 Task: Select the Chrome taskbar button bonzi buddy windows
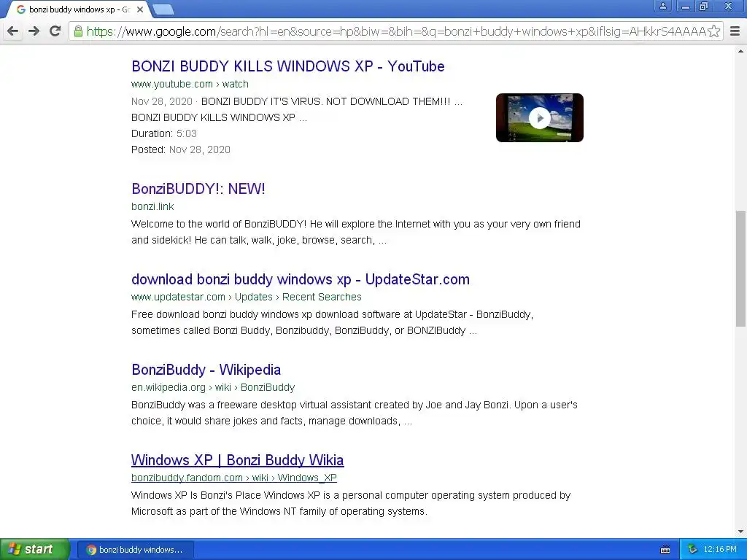click(x=135, y=550)
